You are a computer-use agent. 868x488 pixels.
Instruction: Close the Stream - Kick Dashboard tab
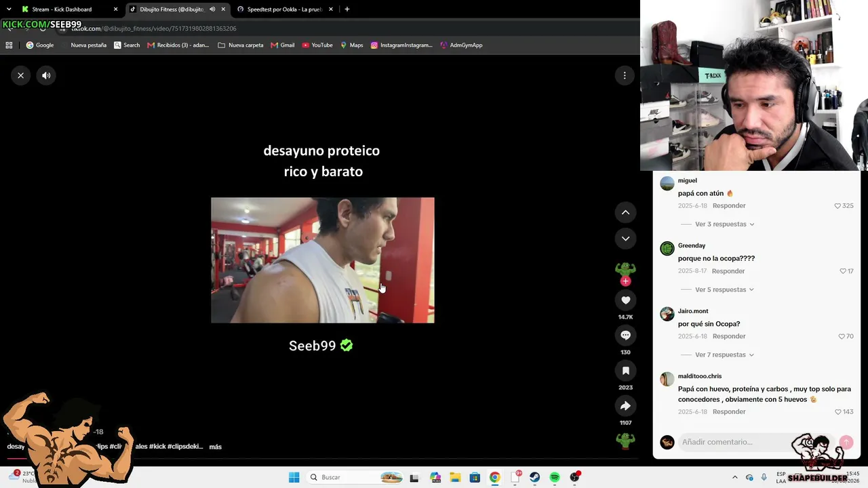[x=115, y=9]
